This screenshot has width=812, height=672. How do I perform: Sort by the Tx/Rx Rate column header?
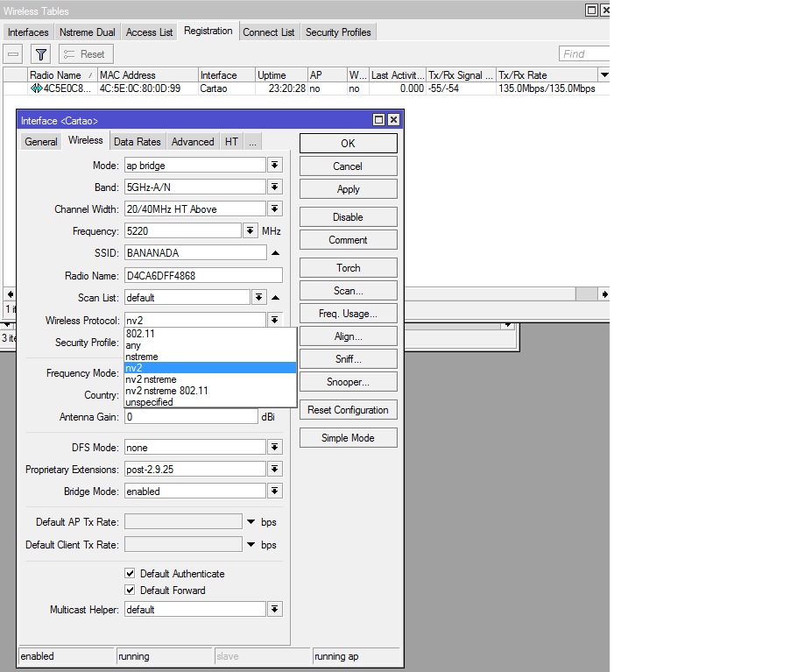[x=547, y=75]
